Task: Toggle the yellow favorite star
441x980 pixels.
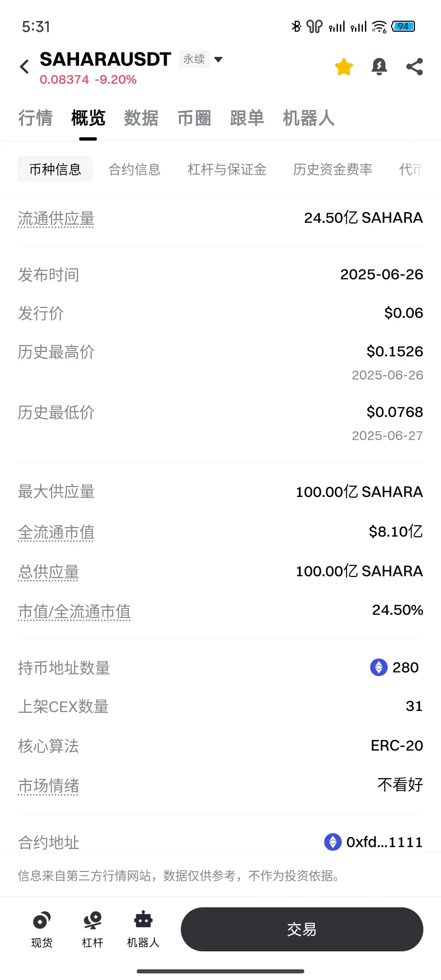Action: pyautogui.click(x=344, y=67)
